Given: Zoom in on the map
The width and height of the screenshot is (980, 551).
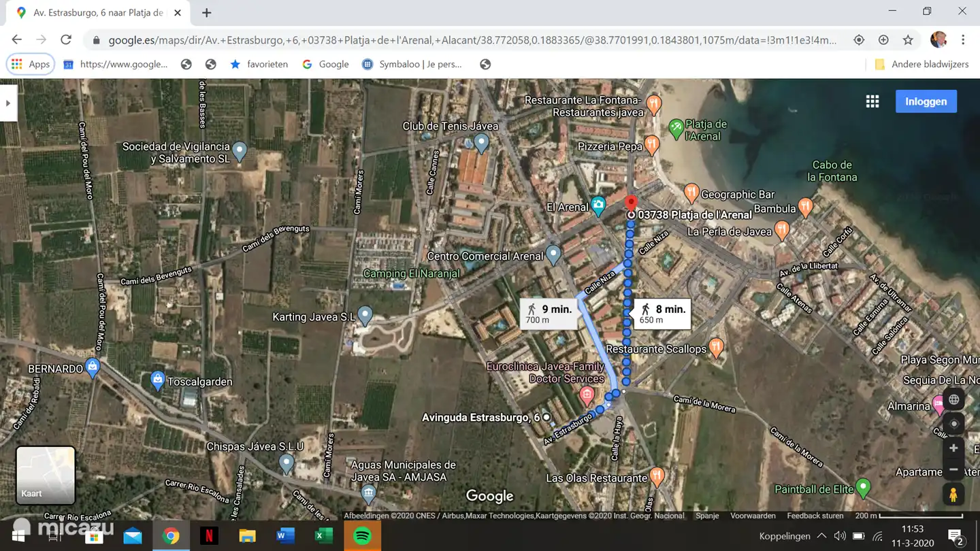Looking at the screenshot, I should (953, 448).
